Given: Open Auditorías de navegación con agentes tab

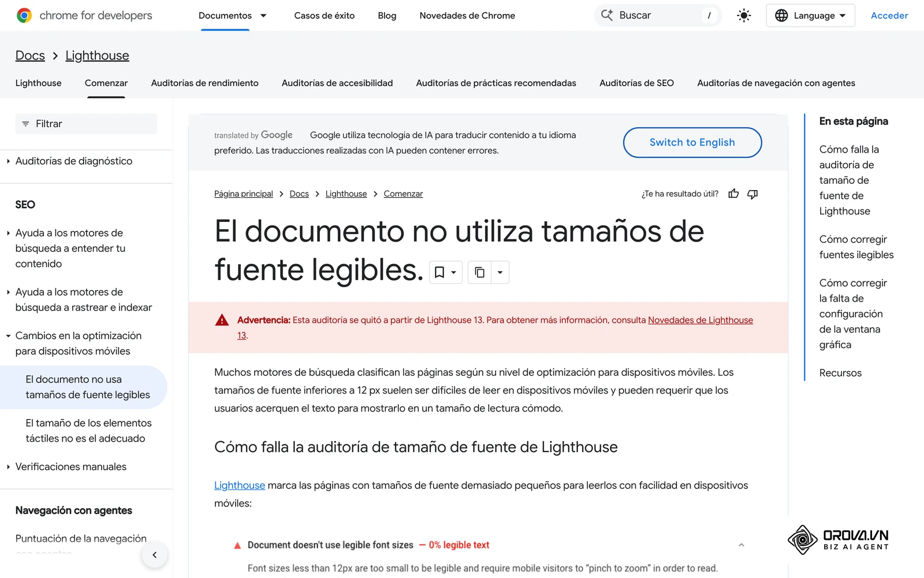Looking at the screenshot, I should [776, 83].
